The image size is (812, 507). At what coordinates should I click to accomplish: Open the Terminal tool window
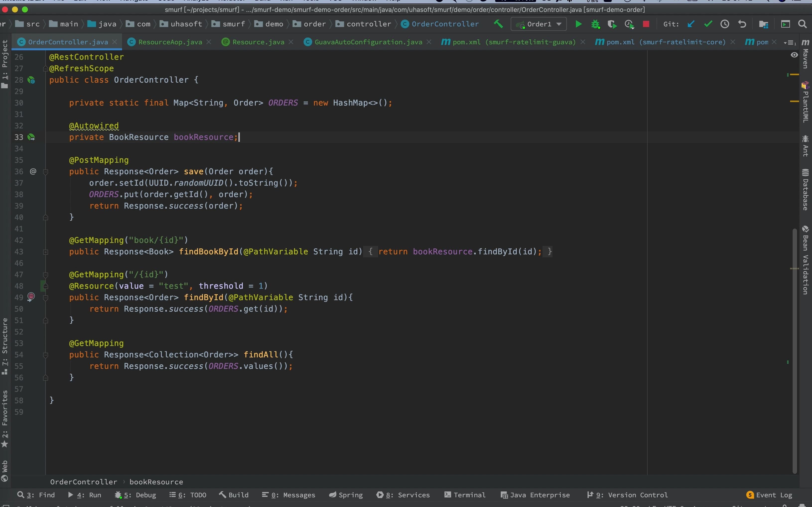[x=465, y=495]
